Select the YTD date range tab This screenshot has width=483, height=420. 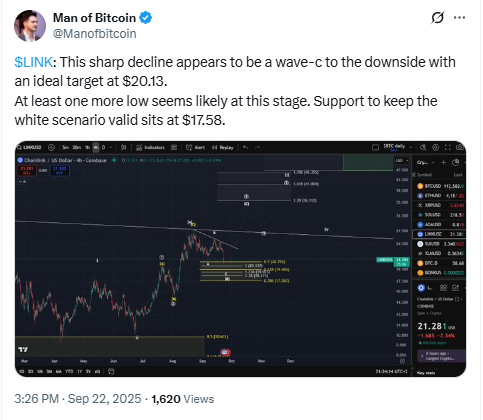(x=69, y=371)
